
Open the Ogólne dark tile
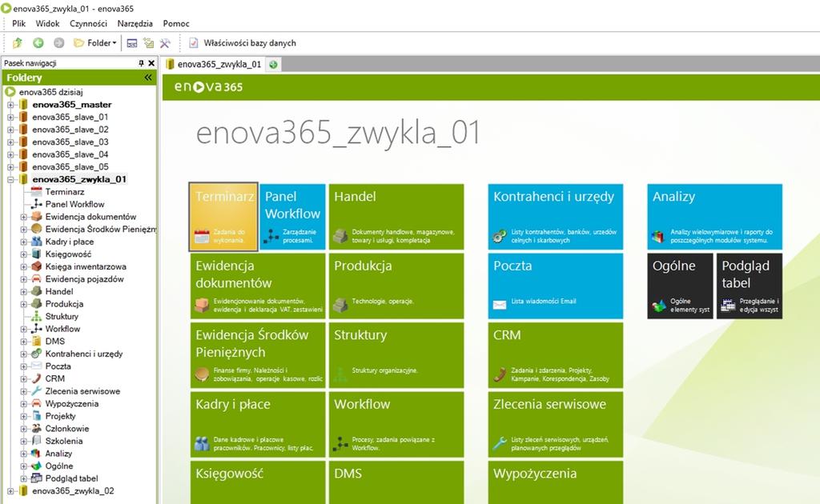(680, 286)
